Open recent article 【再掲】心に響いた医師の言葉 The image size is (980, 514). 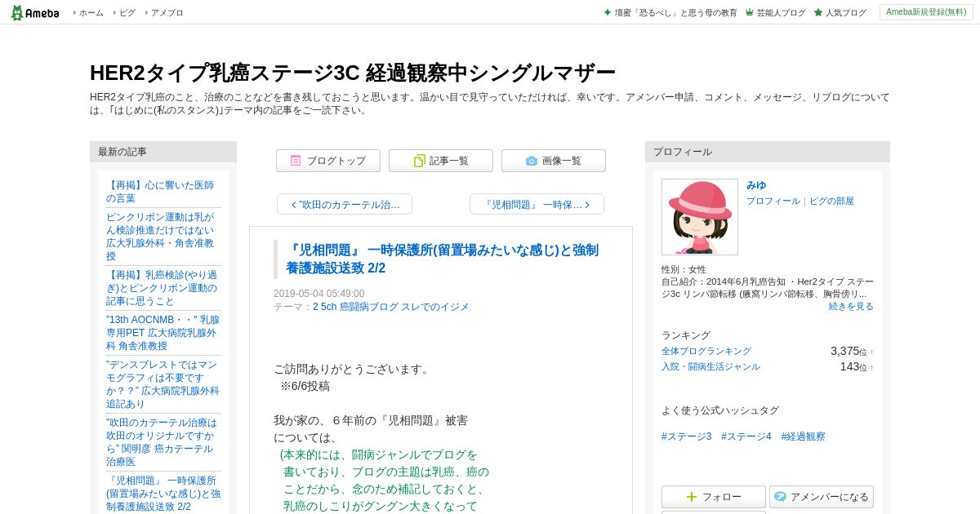pyautogui.click(x=160, y=192)
